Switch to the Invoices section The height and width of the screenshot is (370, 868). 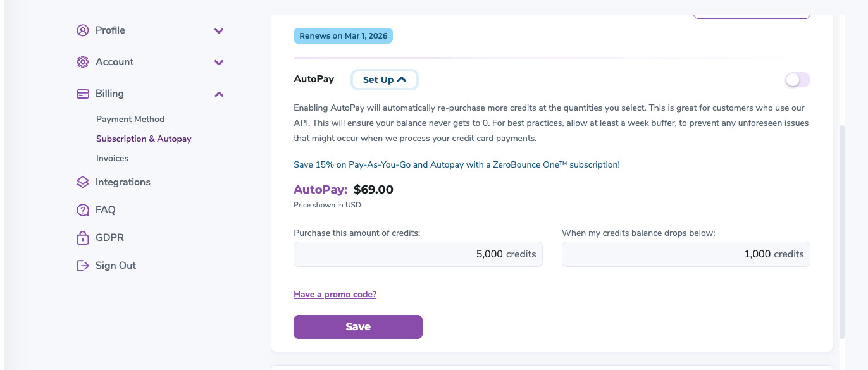pos(112,158)
